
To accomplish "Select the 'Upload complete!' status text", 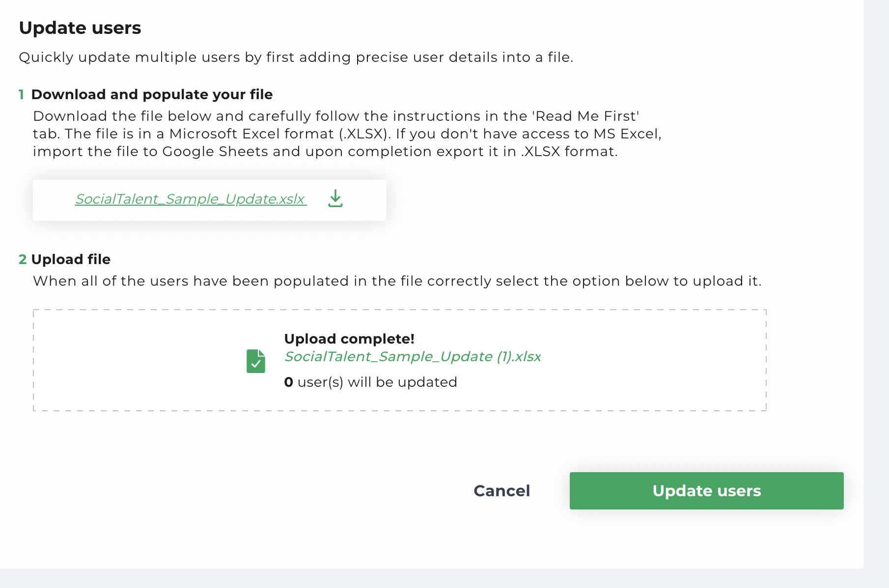I will click(349, 339).
